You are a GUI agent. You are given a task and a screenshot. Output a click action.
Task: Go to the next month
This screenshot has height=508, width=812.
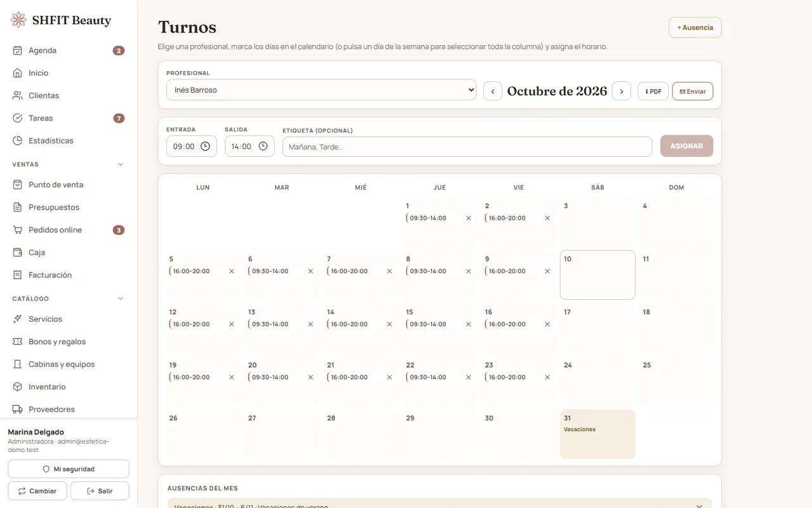pos(622,91)
